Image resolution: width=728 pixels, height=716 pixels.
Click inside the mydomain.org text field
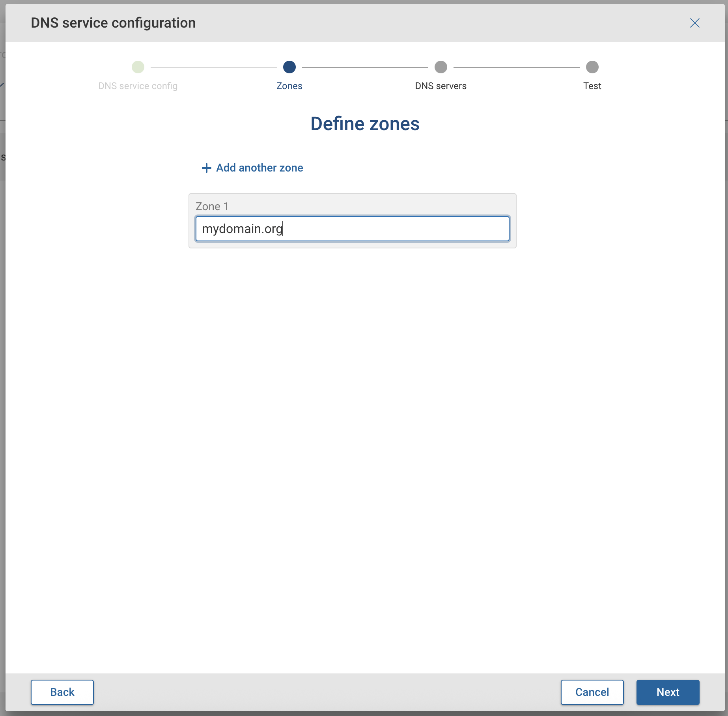[352, 229]
